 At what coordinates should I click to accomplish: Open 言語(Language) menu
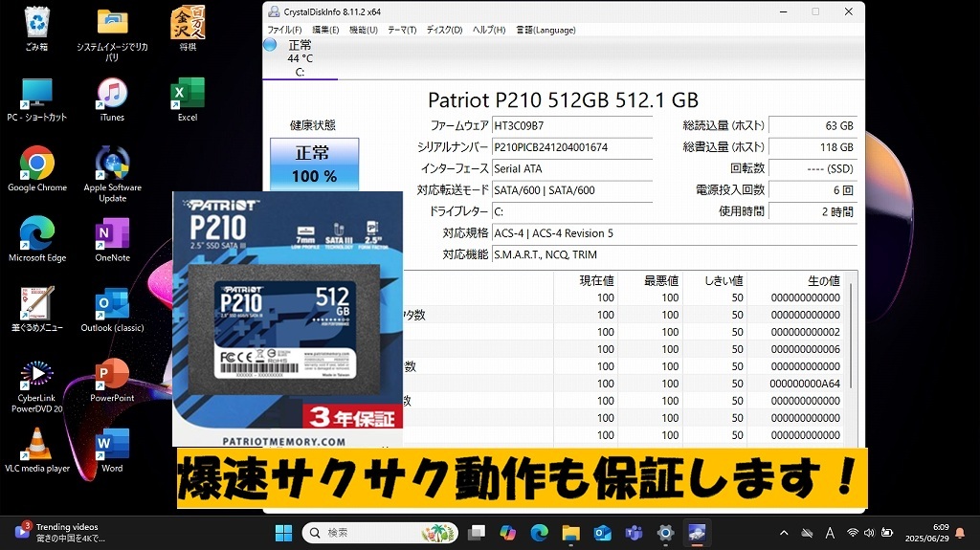pyautogui.click(x=546, y=30)
